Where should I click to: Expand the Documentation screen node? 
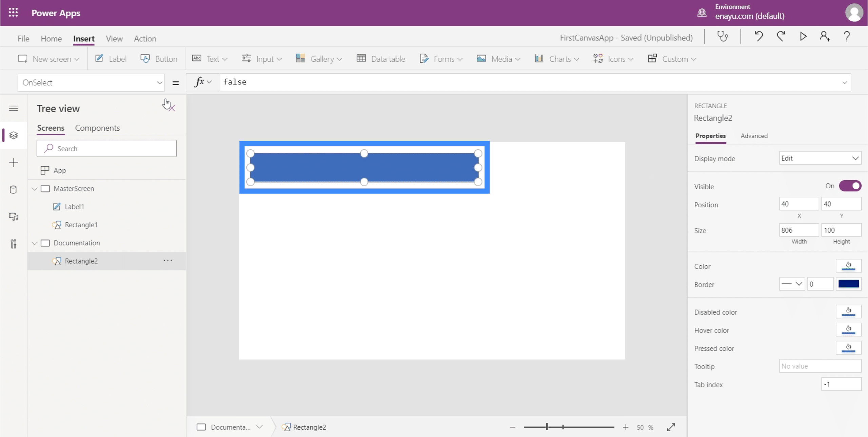tap(35, 243)
